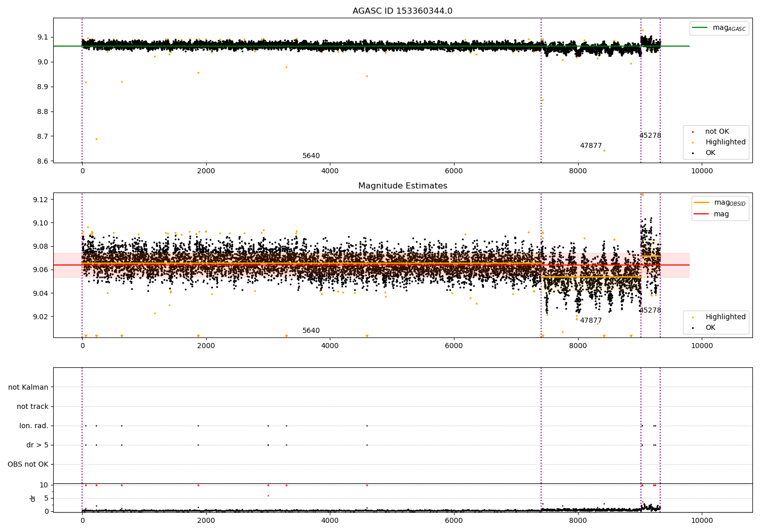
Task: Click the "45278" annotation in the middle plot
Action: point(650,311)
